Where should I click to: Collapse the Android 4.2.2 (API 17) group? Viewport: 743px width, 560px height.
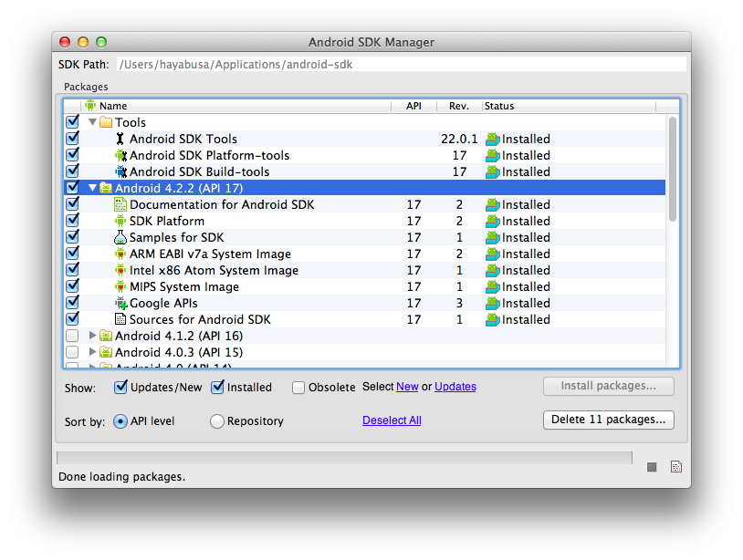click(x=93, y=188)
